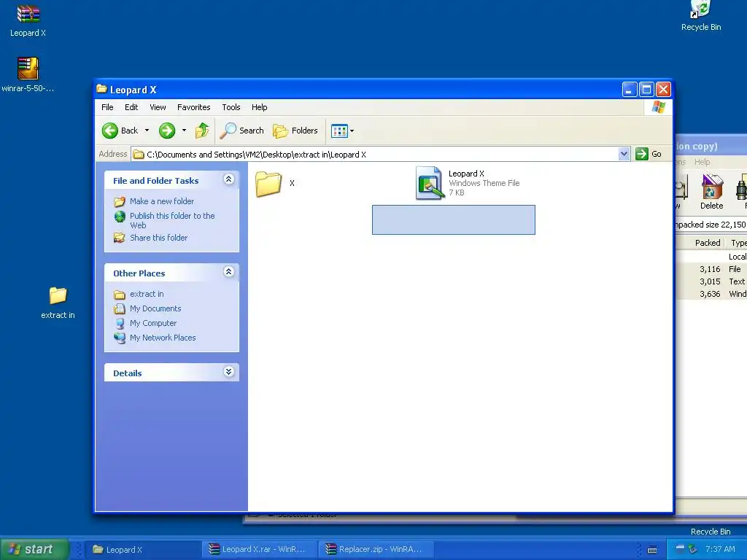Image resolution: width=747 pixels, height=560 pixels.
Task: Click Publish this folder to the Web
Action: (x=172, y=220)
